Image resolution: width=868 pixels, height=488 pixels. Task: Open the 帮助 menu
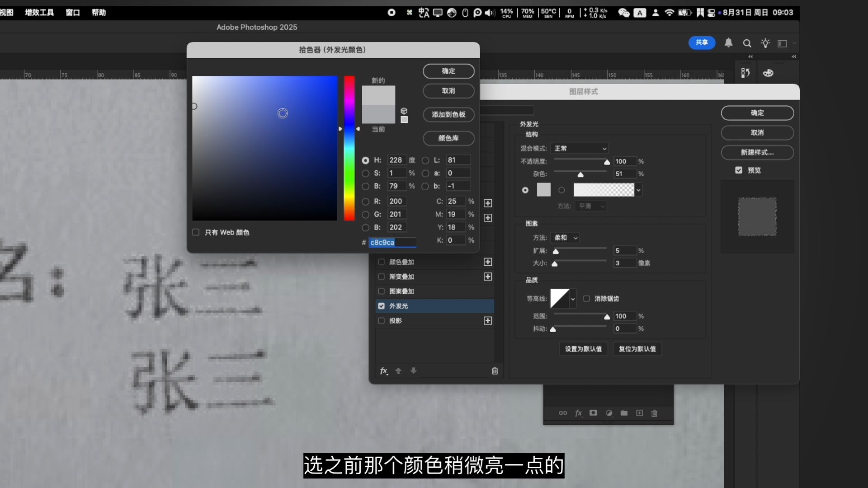pyautogui.click(x=99, y=13)
